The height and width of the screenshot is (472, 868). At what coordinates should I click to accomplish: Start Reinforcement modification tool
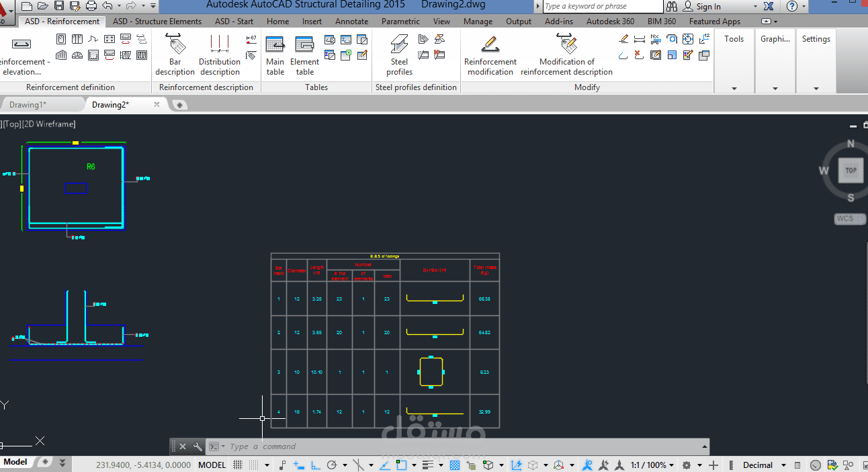click(x=490, y=55)
